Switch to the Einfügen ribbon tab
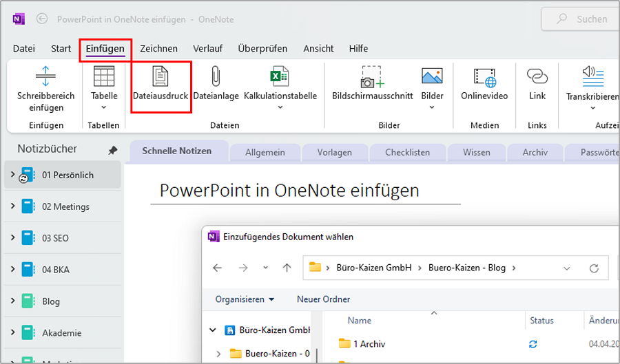 105,49
